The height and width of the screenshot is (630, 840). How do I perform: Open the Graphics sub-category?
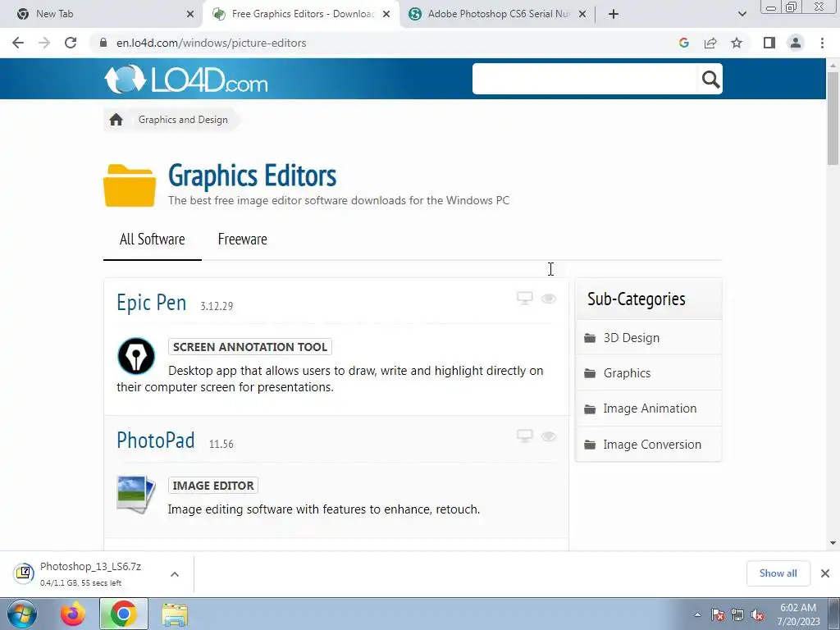pos(649,373)
